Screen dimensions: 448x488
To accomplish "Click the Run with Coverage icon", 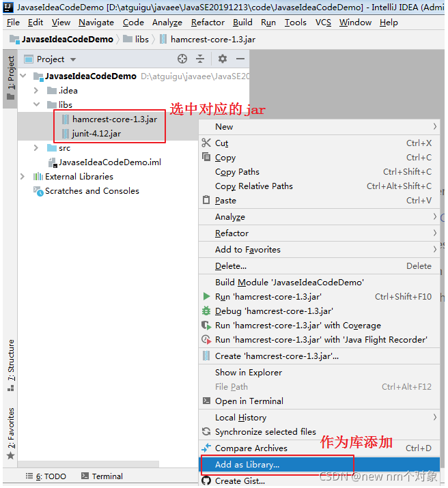I will pos(206,326).
